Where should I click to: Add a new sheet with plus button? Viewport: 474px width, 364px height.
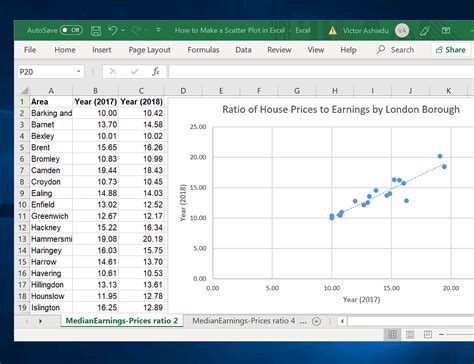coord(316,321)
